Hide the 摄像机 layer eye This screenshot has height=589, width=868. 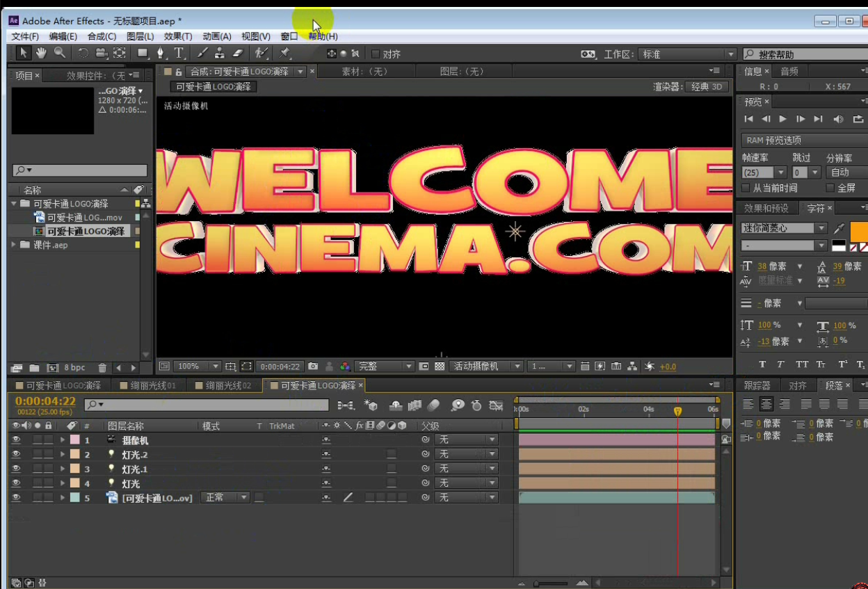[16, 440]
